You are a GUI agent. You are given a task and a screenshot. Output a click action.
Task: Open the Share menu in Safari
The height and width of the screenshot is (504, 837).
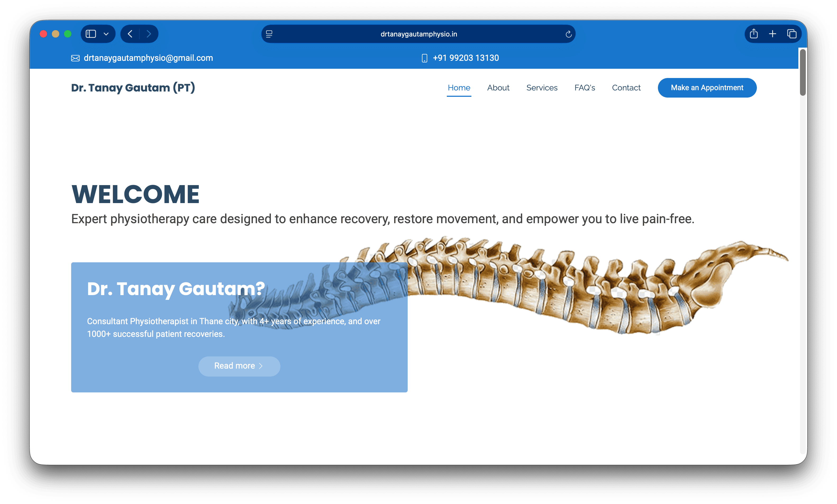pyautogui.click(x=754, y=34)
